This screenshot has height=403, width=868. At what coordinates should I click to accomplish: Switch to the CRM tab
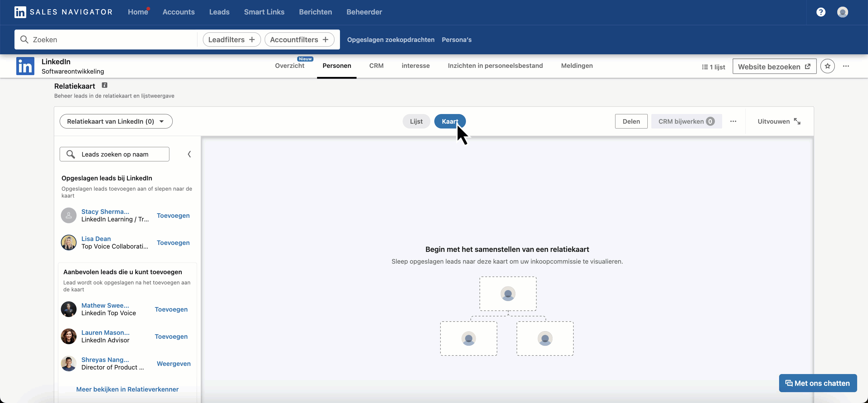(376, 66)
